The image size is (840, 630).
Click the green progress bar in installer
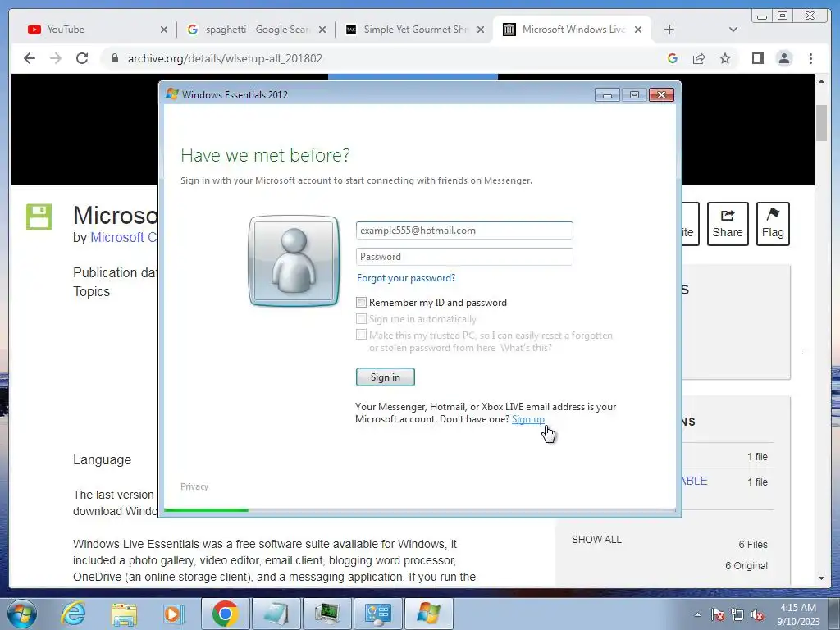click(x=206, y=510)
